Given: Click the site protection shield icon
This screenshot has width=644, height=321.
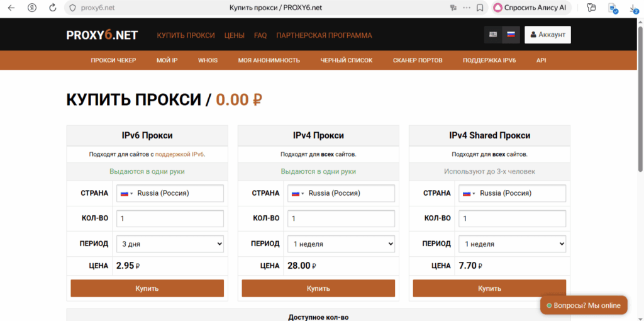Looking at the screenshot, I should coord(73,8).
